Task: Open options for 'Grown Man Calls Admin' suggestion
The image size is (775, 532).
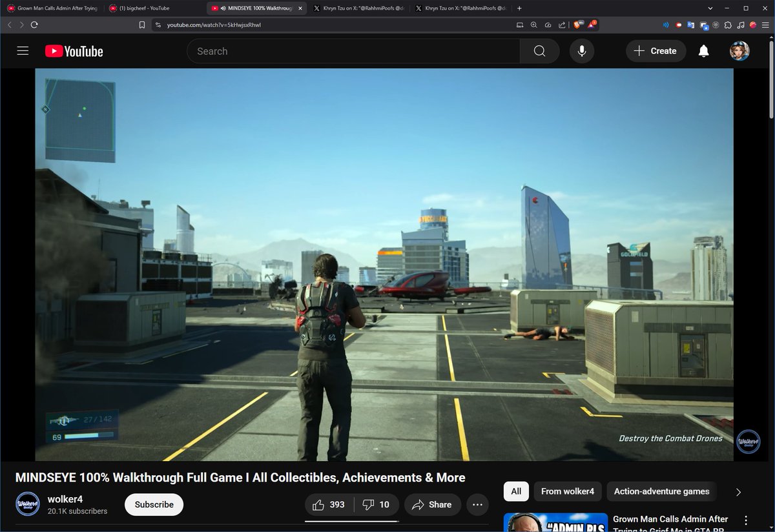Action: click(x=746, y=520)
